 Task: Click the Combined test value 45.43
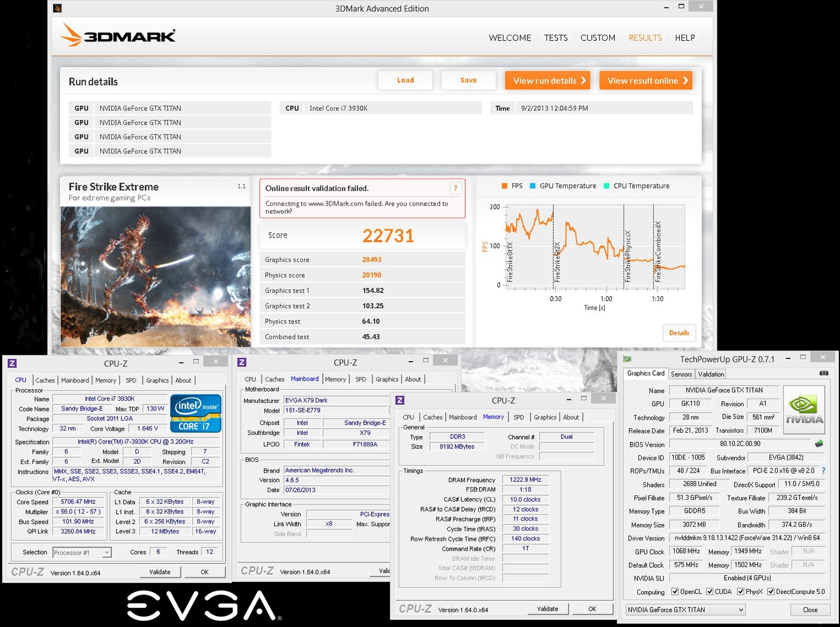click(371, 336)
